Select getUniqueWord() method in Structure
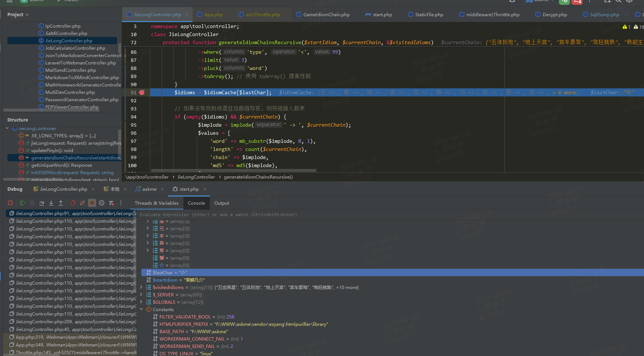Viewport: 644px width, 356px height. pos(61,165)
